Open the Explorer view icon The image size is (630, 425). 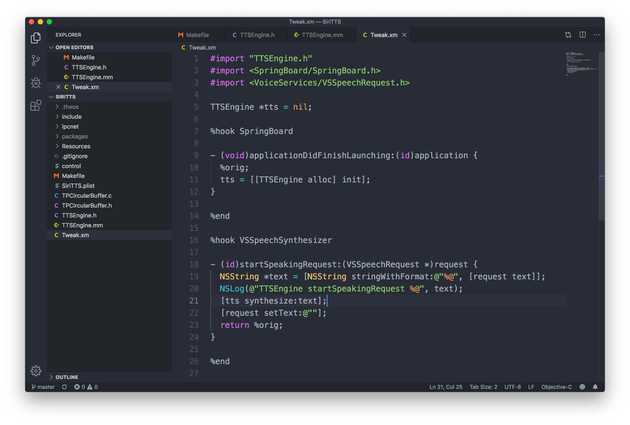point(36,38)
